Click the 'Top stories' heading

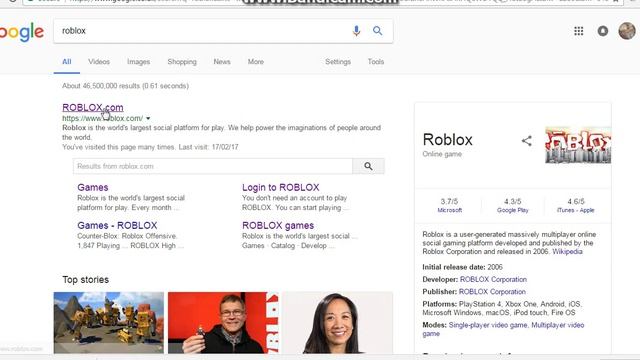point(86,280)
